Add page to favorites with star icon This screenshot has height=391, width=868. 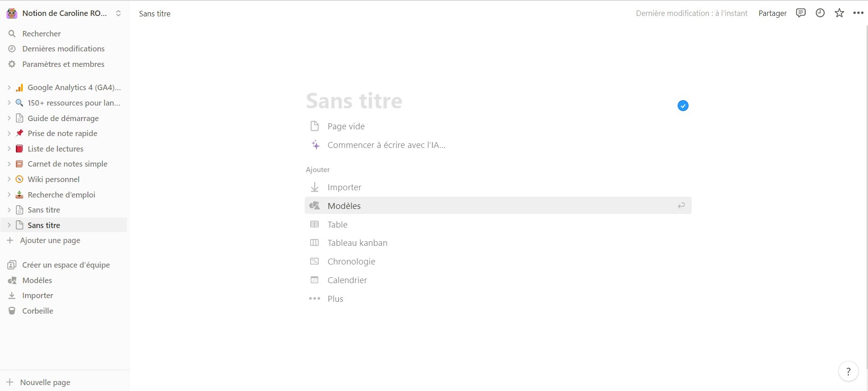(x=839, y=13)
